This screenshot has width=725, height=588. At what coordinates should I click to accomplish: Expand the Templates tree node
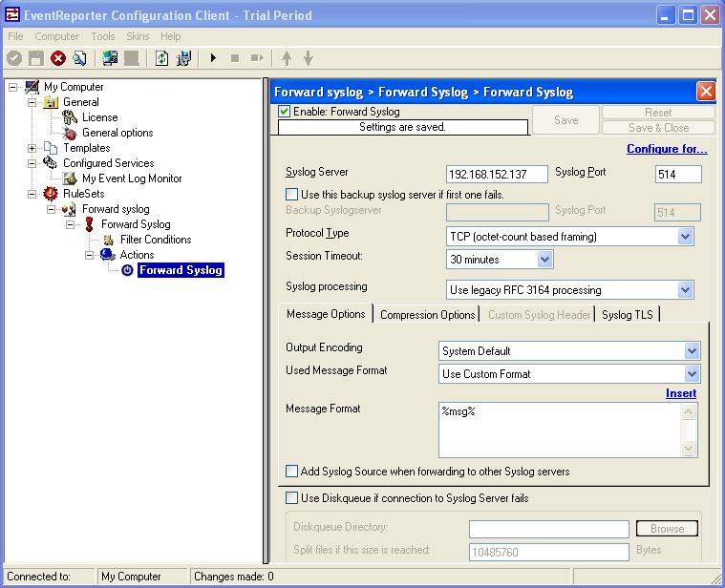[32, 148]
